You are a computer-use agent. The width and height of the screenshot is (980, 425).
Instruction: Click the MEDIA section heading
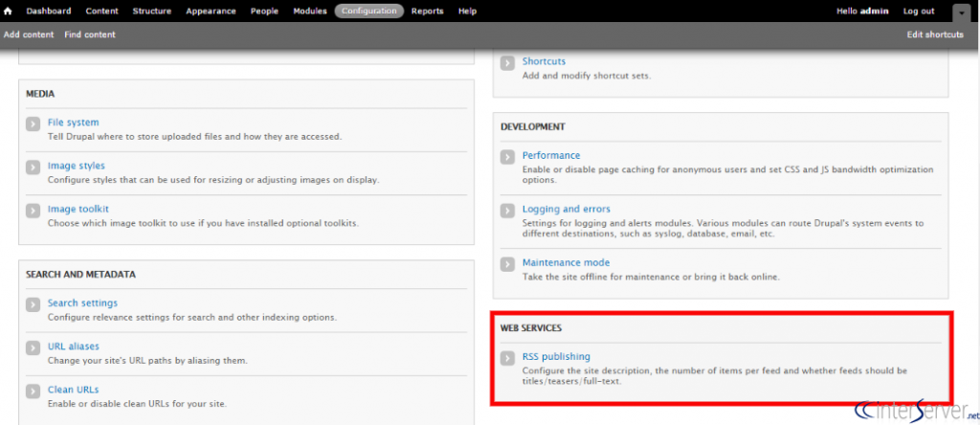(40, 94)
